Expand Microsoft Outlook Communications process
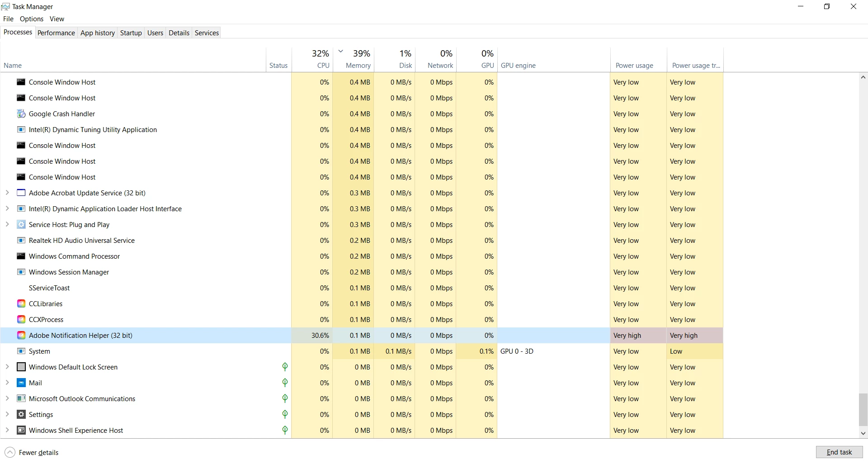868x464 pixels. [x=7, y=398]
